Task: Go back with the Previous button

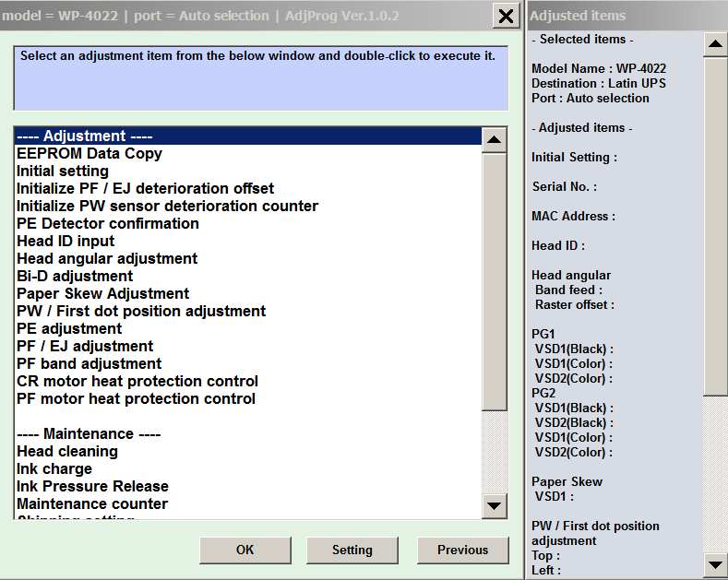Action: pos(462,550)
